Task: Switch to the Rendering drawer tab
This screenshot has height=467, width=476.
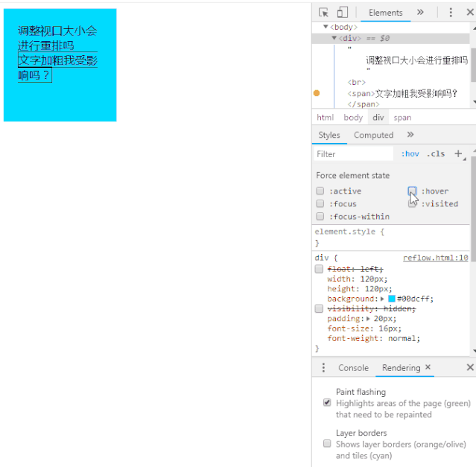Action: point(401,368)
